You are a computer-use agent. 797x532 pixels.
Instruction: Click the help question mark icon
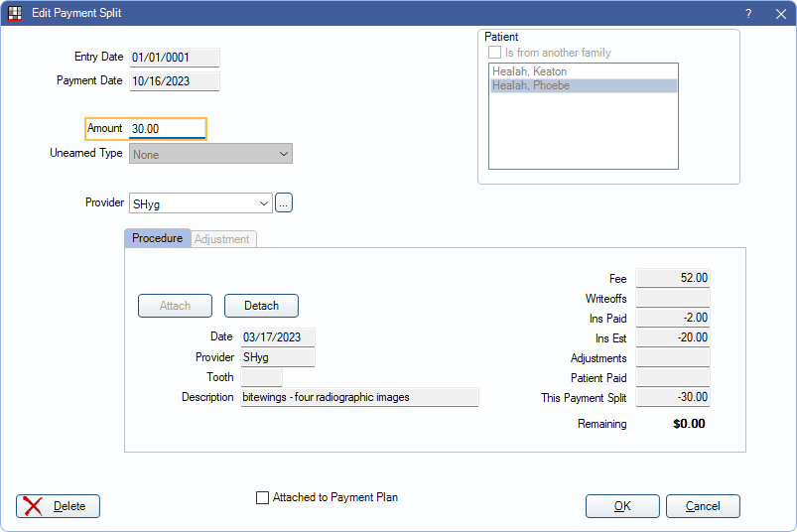(748, 14)
